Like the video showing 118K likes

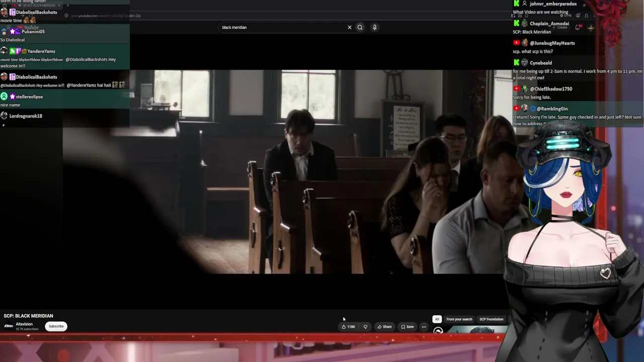tap(349, 327)
